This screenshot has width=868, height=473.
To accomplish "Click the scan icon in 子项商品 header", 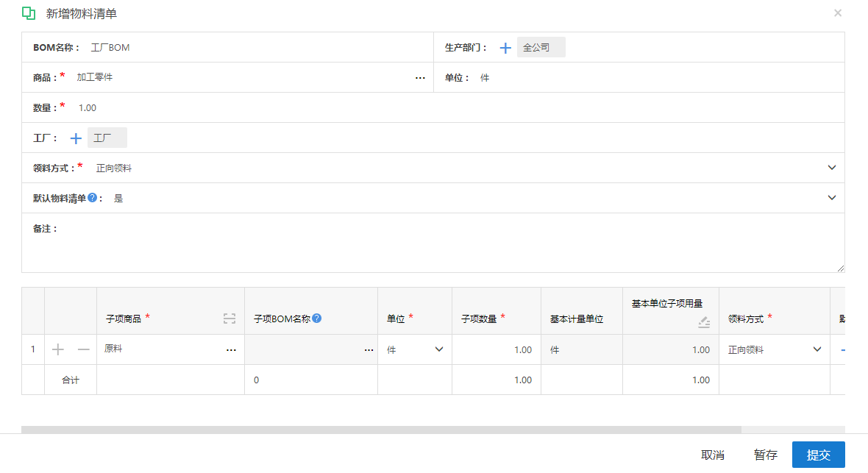I will (230, 318).
